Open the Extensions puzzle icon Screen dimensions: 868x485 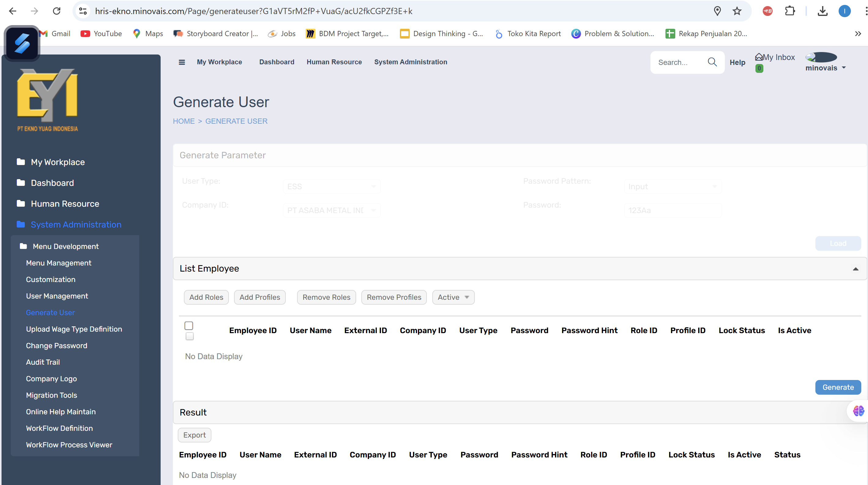tap(790, 11)
